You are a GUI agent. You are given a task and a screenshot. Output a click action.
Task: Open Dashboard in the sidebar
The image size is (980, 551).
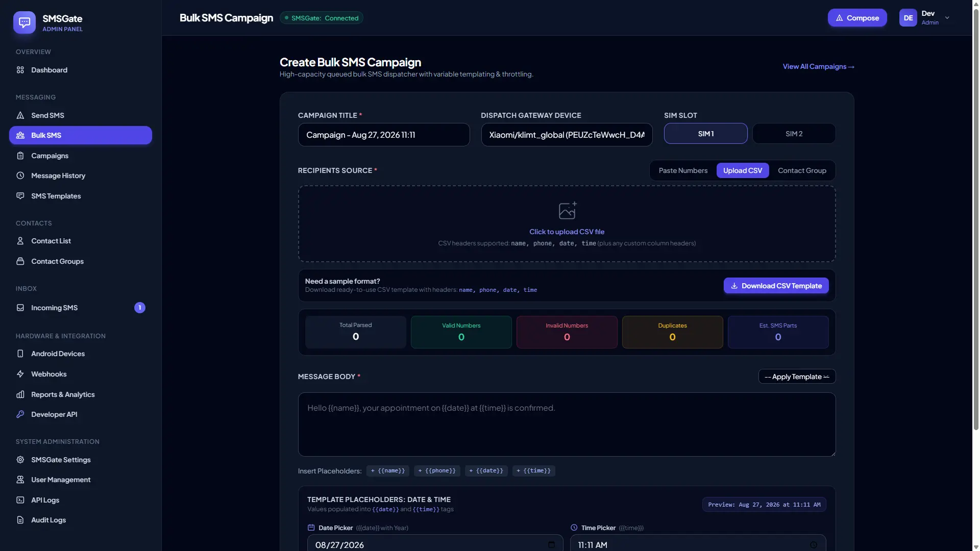tap(81, 70)
